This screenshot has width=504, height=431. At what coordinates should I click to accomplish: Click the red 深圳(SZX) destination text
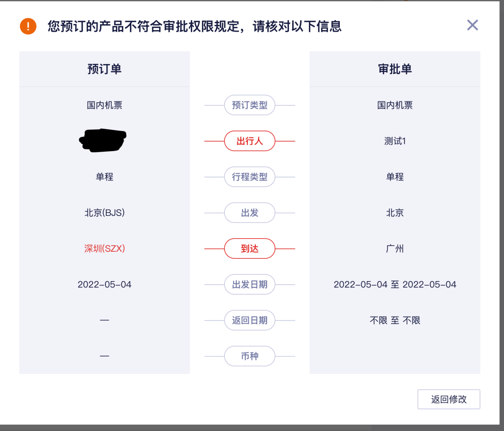coord(105,249)
